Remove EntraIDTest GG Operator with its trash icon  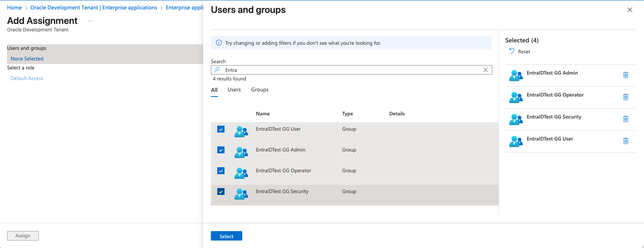tap(626, 97)
